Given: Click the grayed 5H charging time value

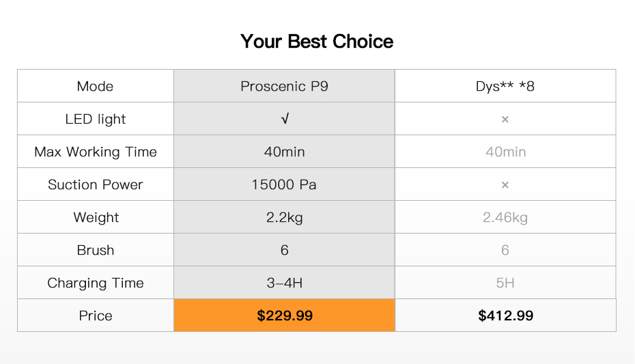Looking at the screenshot, I should (505, 283).
